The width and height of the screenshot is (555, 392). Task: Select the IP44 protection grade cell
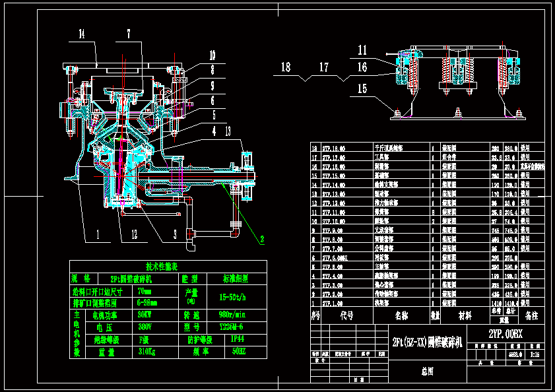coord(236,339)
